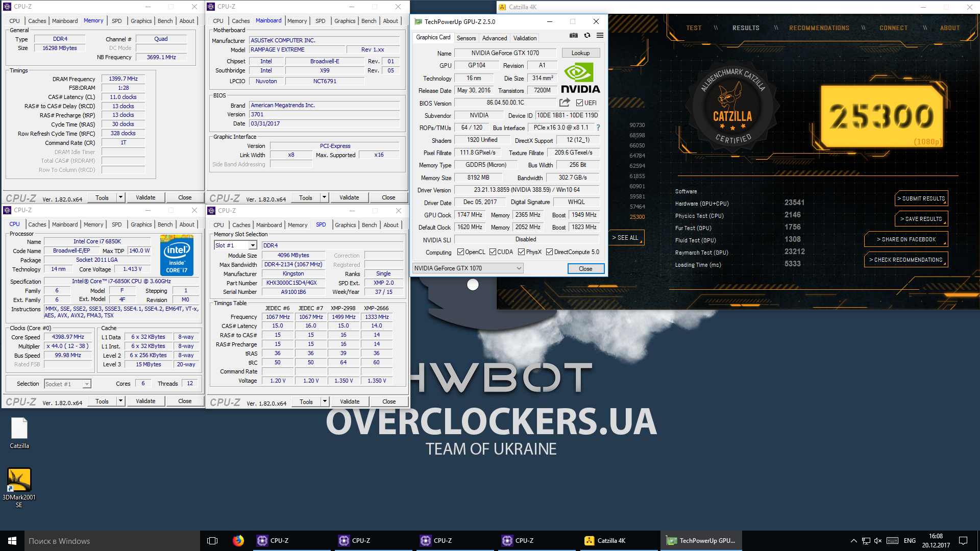Toggle the DirectCompute 5.0 checkbox

point(549,252)
